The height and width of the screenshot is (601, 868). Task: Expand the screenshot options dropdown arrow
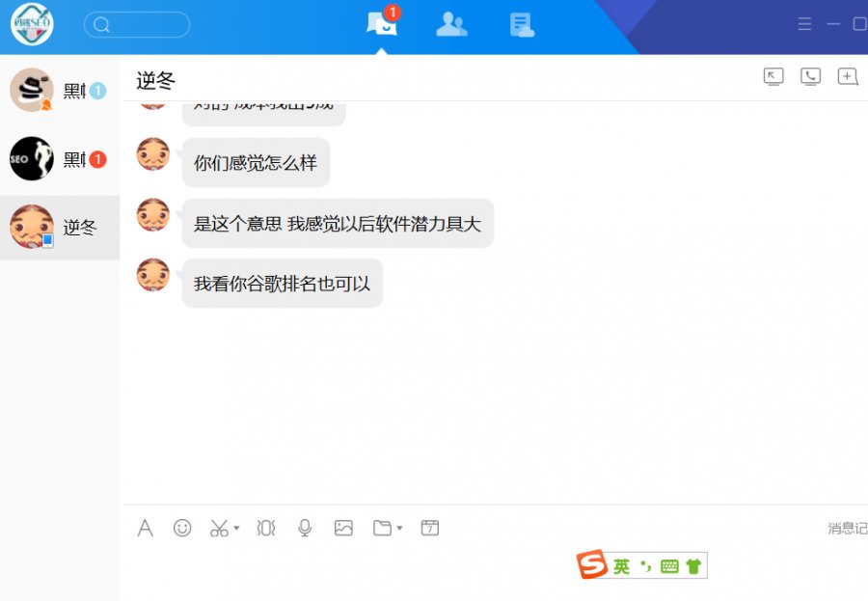pyautogui.click(x=236, y=529)
